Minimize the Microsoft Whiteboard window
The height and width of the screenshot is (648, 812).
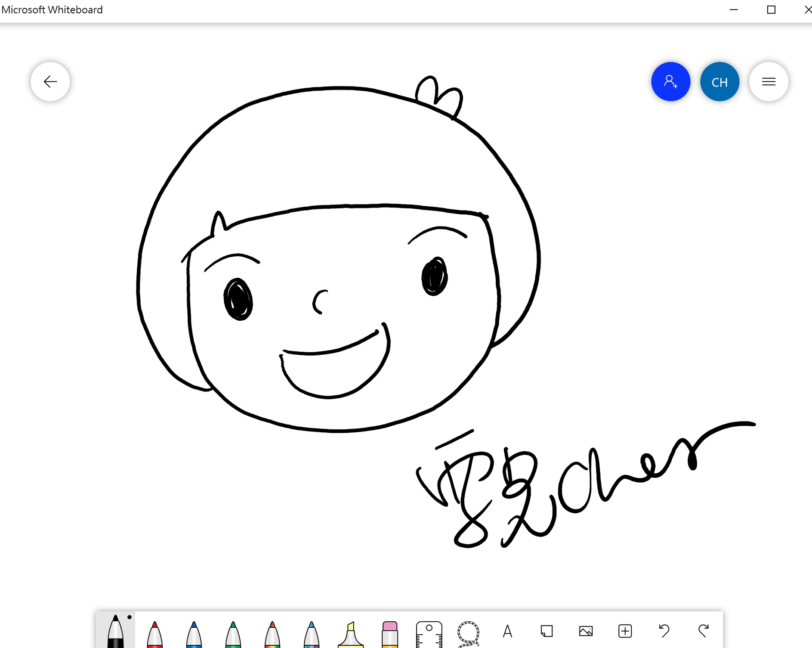pos(734,9)
